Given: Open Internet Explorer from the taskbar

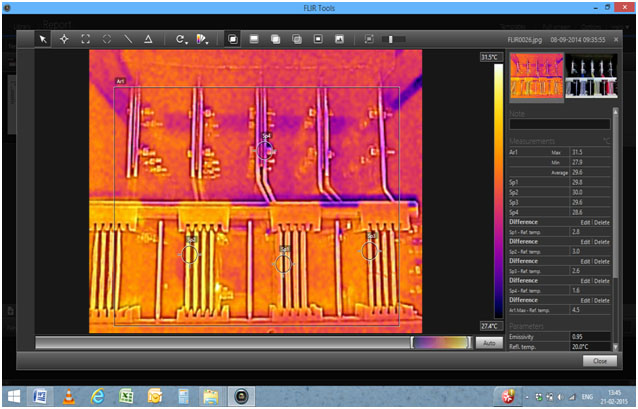Looking at the screenshot, I should 98,396.
